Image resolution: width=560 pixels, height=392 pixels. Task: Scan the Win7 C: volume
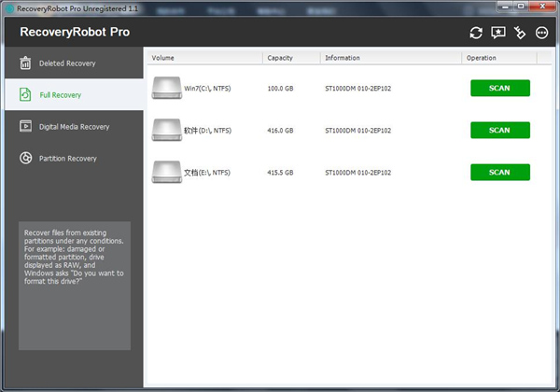coord(500,88)
